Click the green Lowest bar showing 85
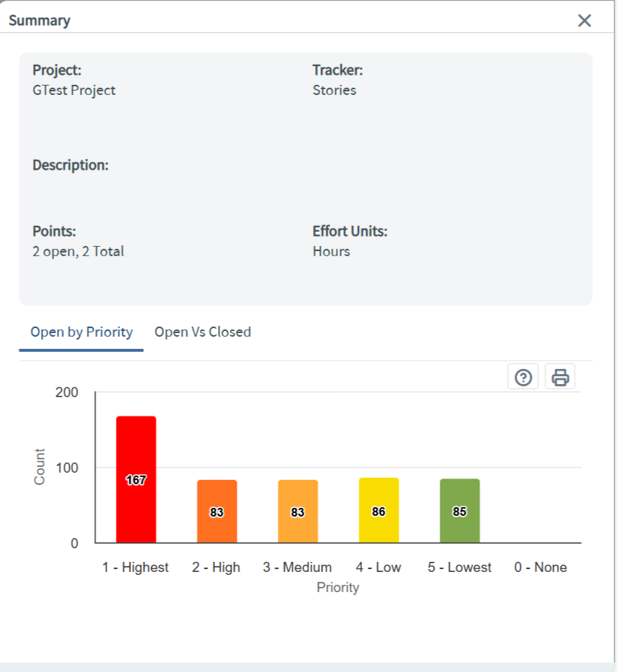This screenshot has height=672, width=618. [x=460, y=510]
